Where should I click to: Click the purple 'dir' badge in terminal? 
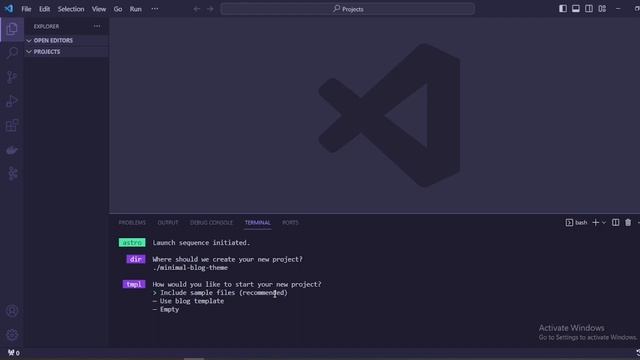coord(136,259)
